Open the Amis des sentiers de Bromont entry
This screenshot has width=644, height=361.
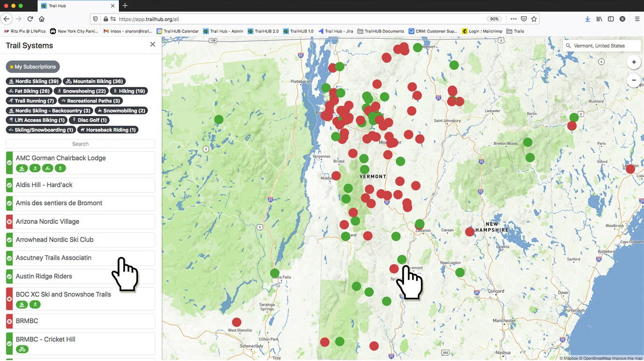point(80,203)
